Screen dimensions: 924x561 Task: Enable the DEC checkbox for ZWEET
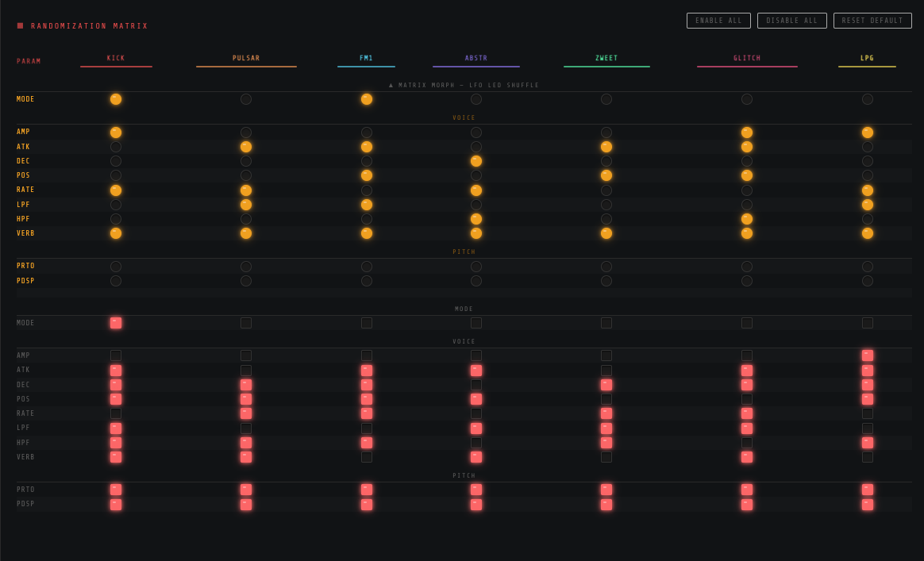point(606,384)
